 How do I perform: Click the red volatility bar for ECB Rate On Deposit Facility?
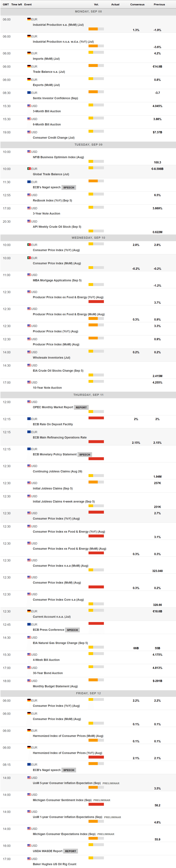pyautogui.click(x=96, y=418)
